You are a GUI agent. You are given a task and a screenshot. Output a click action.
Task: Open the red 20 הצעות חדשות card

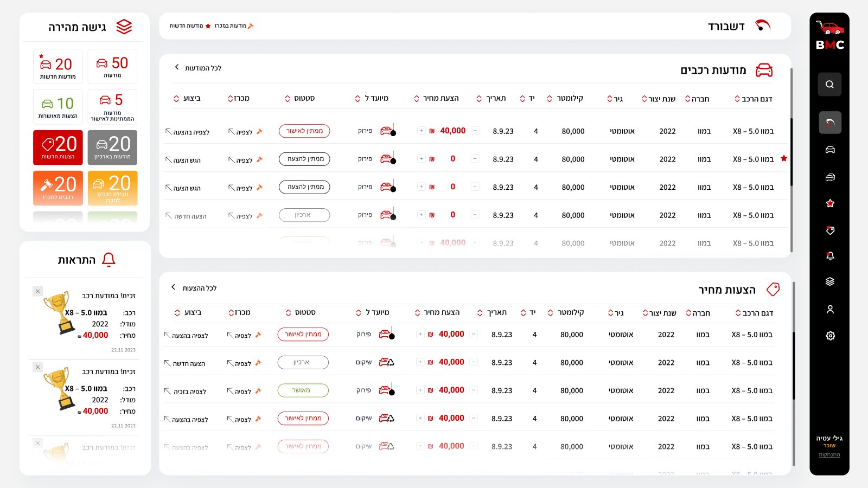pos(58,147)
